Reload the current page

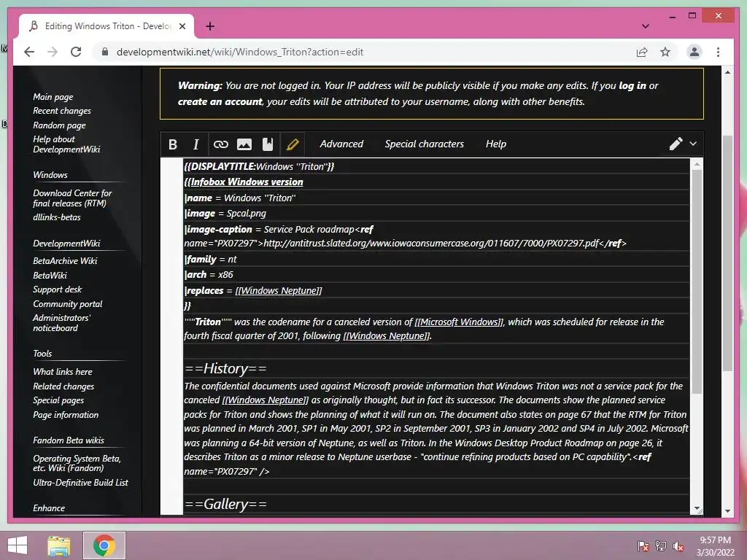pos(76,52)
